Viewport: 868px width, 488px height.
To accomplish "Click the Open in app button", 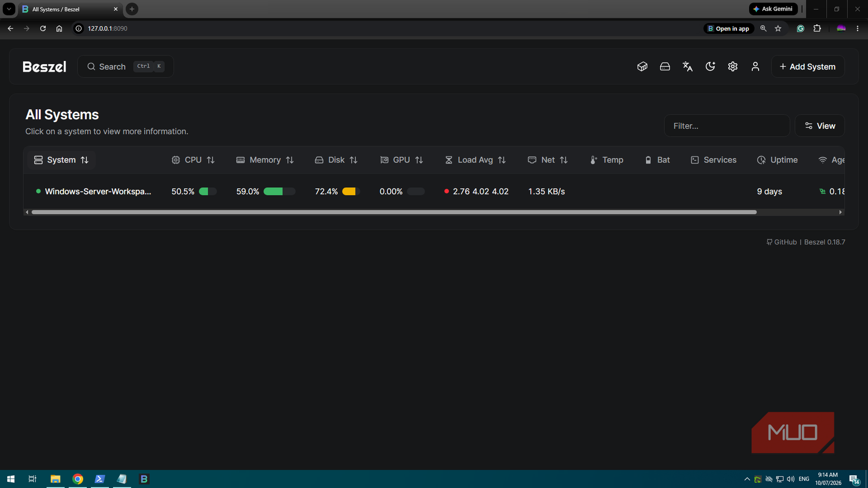I will pos(729,28).
